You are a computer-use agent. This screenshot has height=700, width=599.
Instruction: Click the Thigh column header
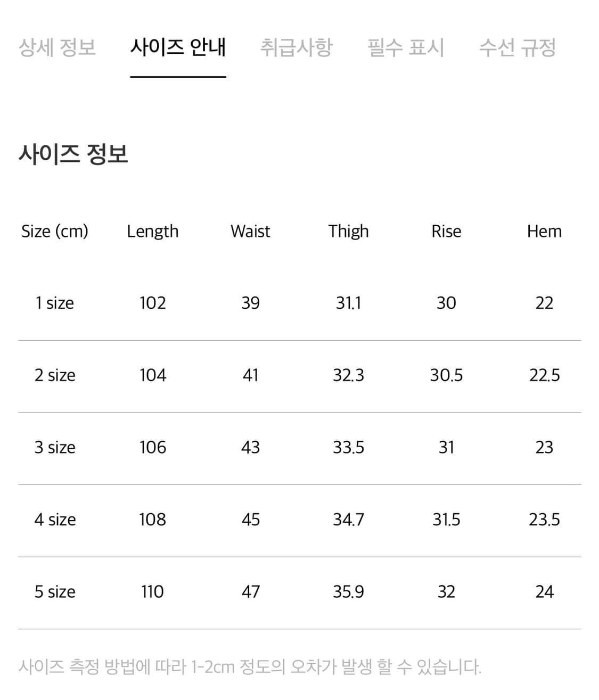coord(348,231)
